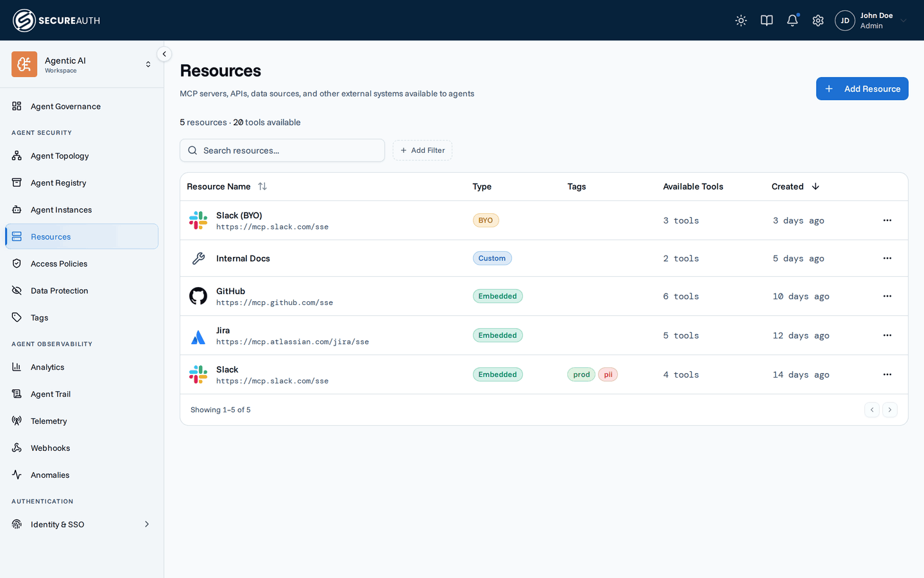
Task: Open the GitHub resource name
Action: 230,291
